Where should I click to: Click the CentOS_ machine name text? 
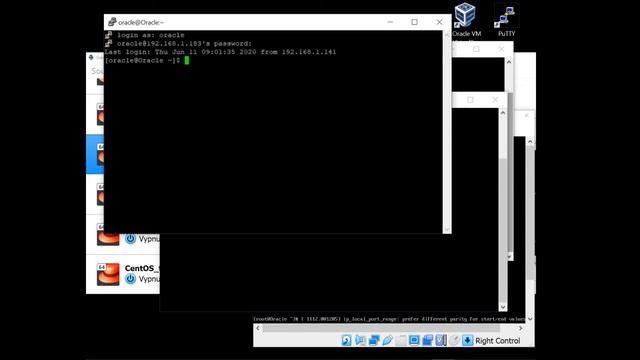point(142,268)
